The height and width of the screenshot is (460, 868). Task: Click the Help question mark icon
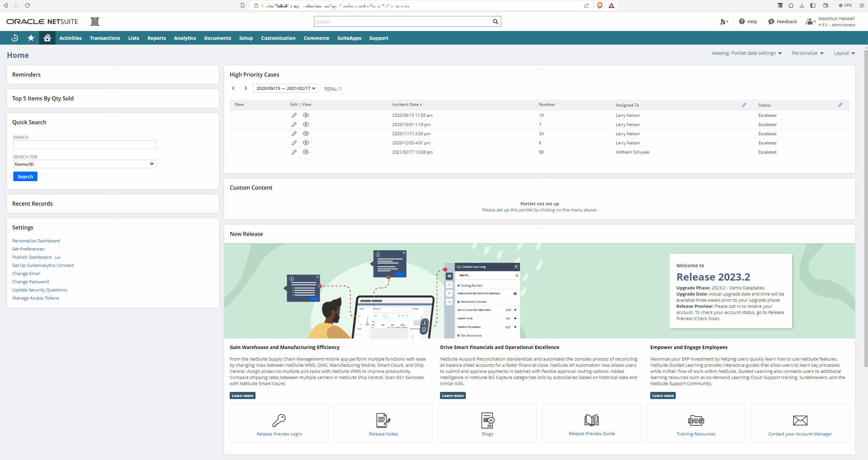tap(742, 21)
